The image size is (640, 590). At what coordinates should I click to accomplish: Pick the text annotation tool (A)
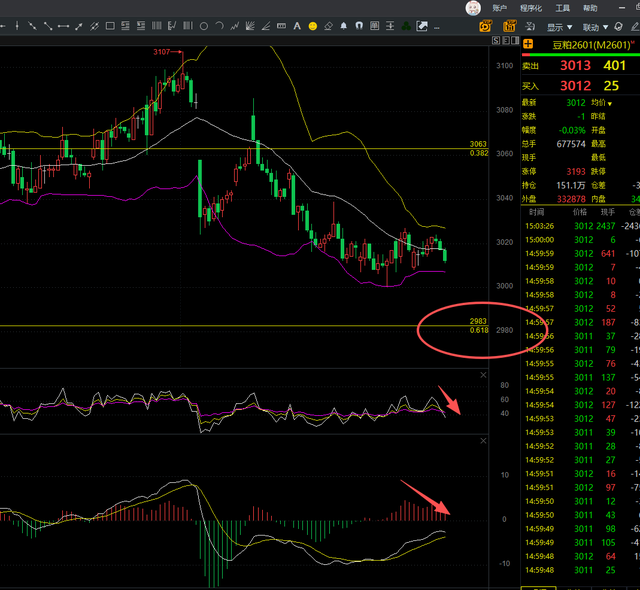click(x=296, y=25)
